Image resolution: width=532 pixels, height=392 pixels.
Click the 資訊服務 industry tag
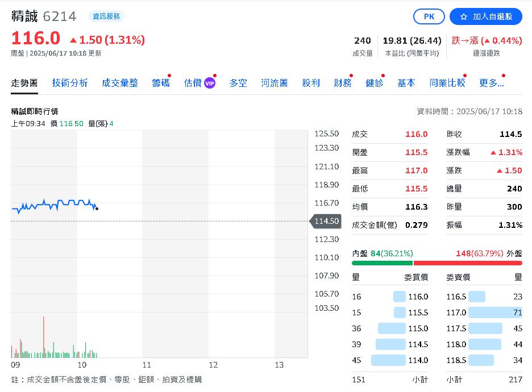point(106,16)
